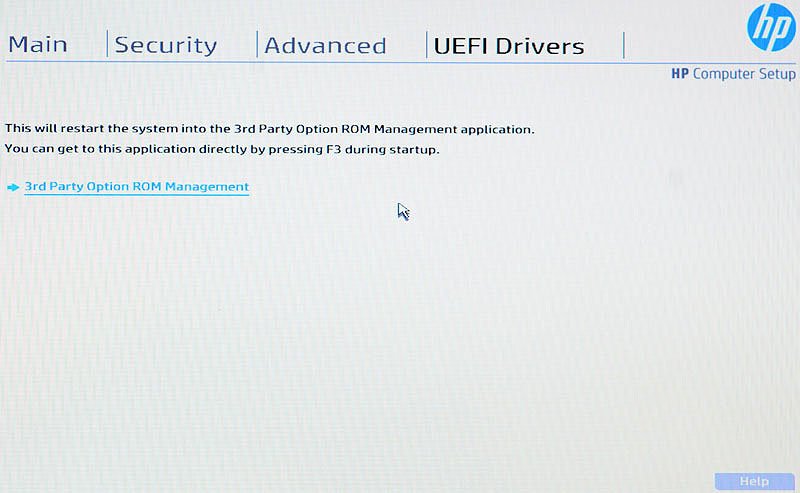Click the HP Computer Setup label

click(733, 74)
